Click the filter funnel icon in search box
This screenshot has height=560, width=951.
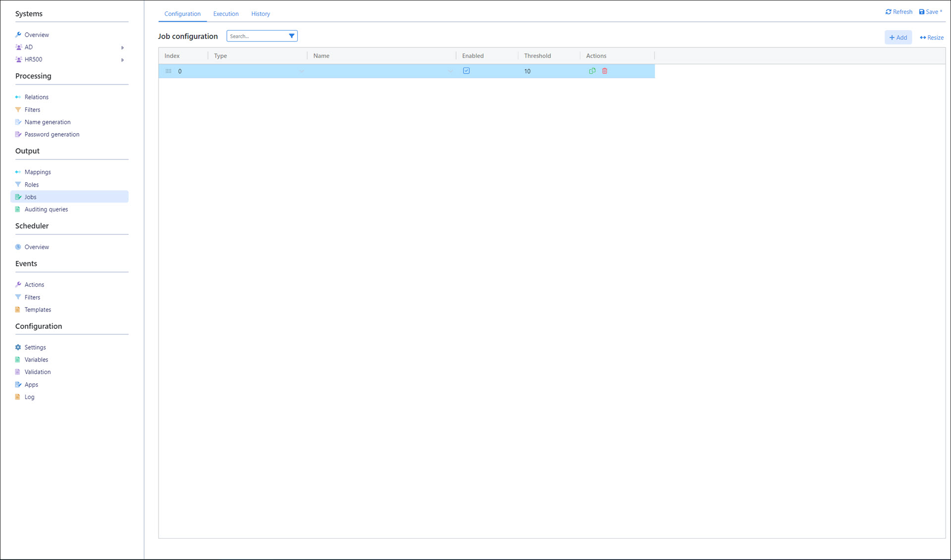click(292, 36)
